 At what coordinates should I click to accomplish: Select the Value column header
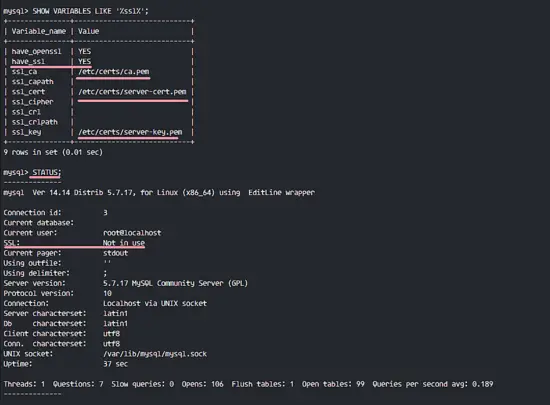coord(88,31)
